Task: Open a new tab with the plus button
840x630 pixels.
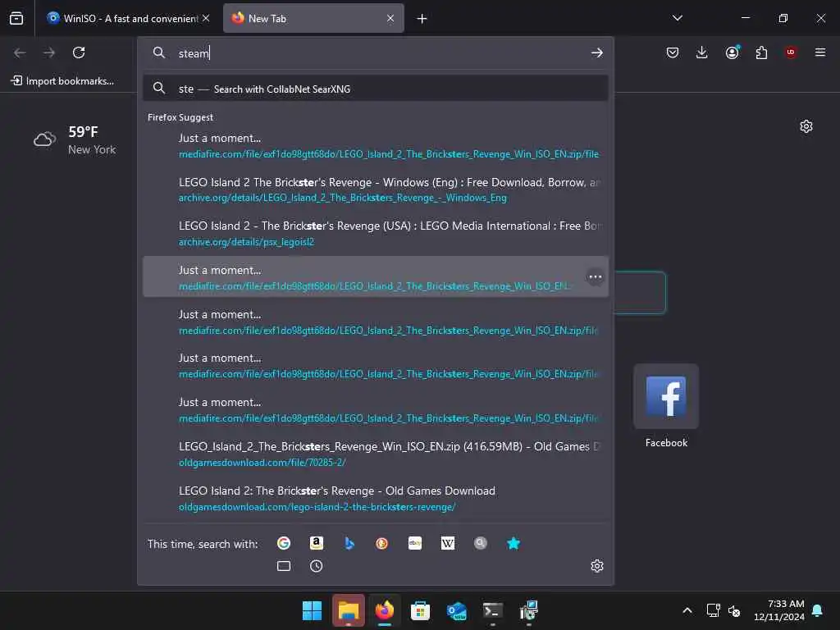Action: pos(422,19)
